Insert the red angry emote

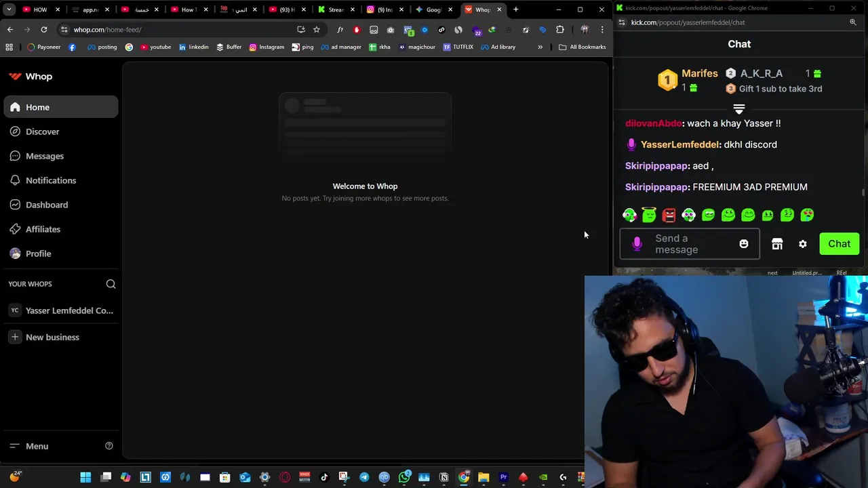click(669, 215)
